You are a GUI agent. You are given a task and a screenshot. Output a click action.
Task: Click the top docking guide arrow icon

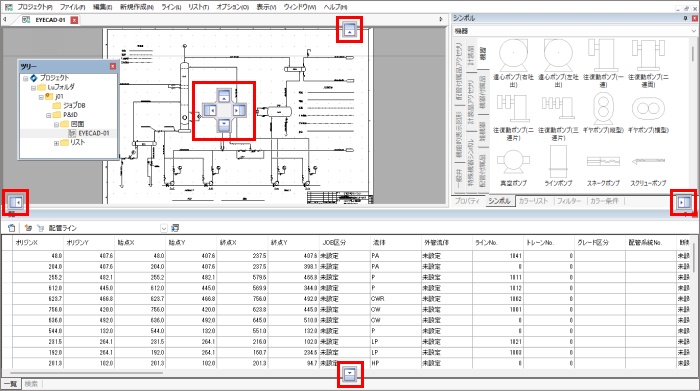(x=350, y=29)
